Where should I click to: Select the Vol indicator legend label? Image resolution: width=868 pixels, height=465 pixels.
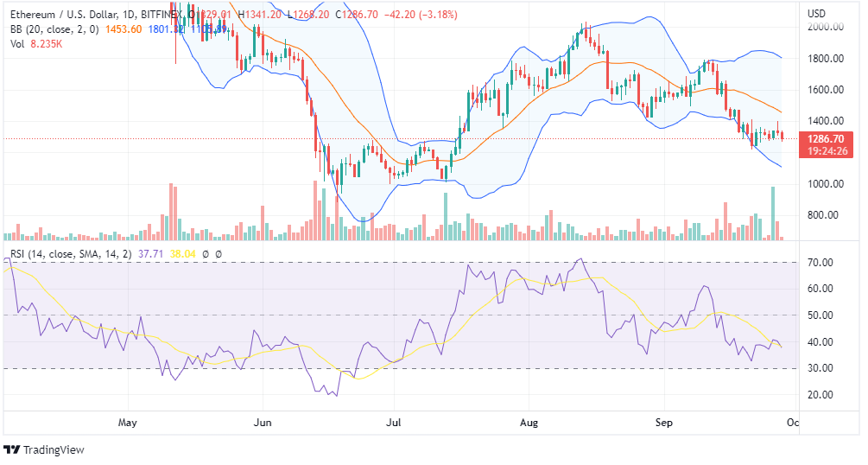click(19, 42)
